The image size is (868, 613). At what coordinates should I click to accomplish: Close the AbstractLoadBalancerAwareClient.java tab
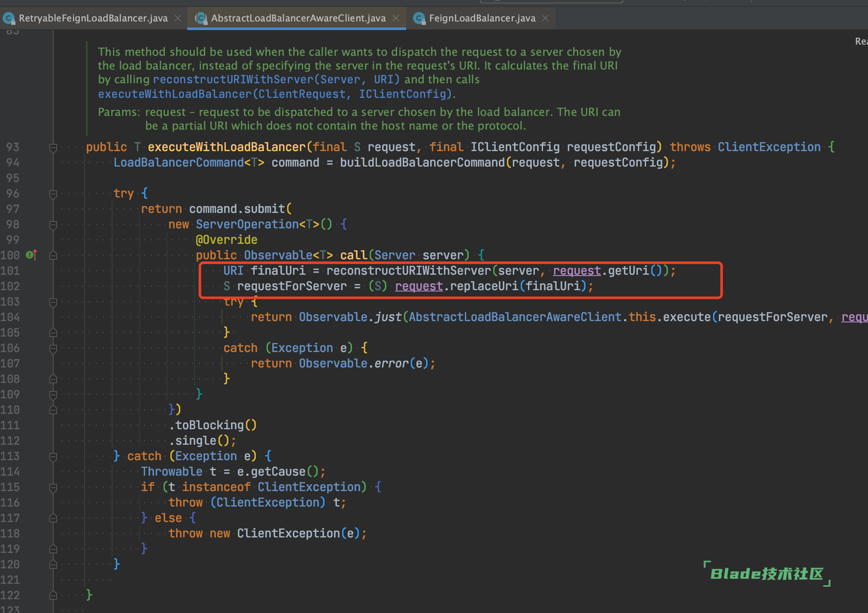coord(396,18)
